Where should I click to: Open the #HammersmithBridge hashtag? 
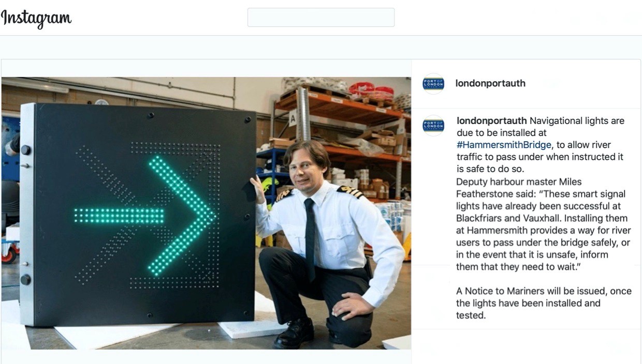[x=504, y=145]
